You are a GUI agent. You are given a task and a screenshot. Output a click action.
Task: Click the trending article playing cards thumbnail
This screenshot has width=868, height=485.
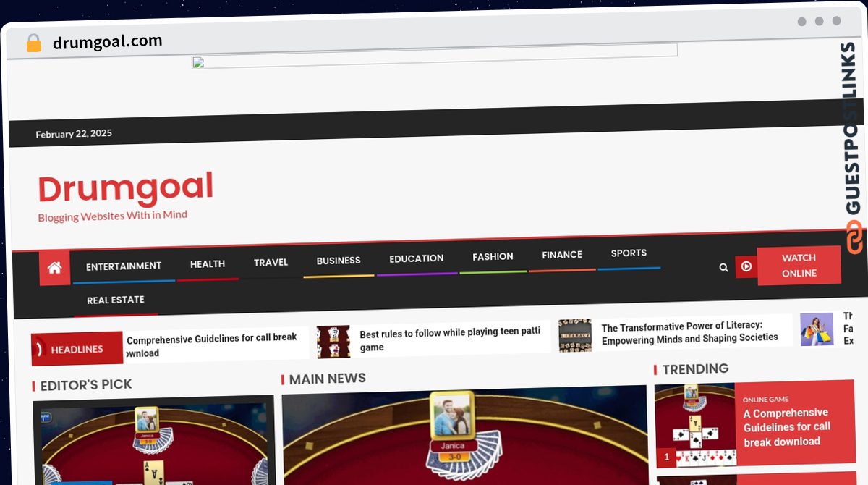click(694, 426)
